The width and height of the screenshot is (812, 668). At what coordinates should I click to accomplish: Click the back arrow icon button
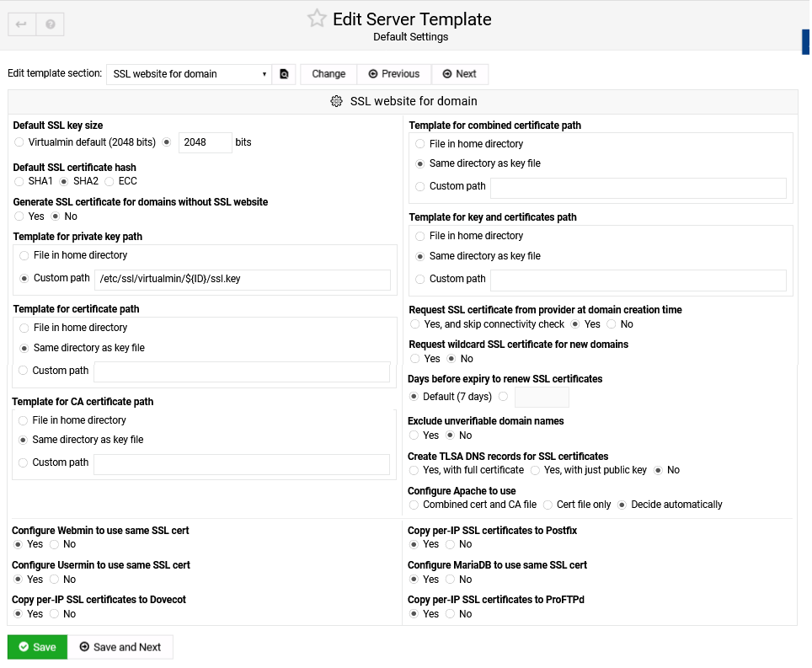tap(22, 24)
